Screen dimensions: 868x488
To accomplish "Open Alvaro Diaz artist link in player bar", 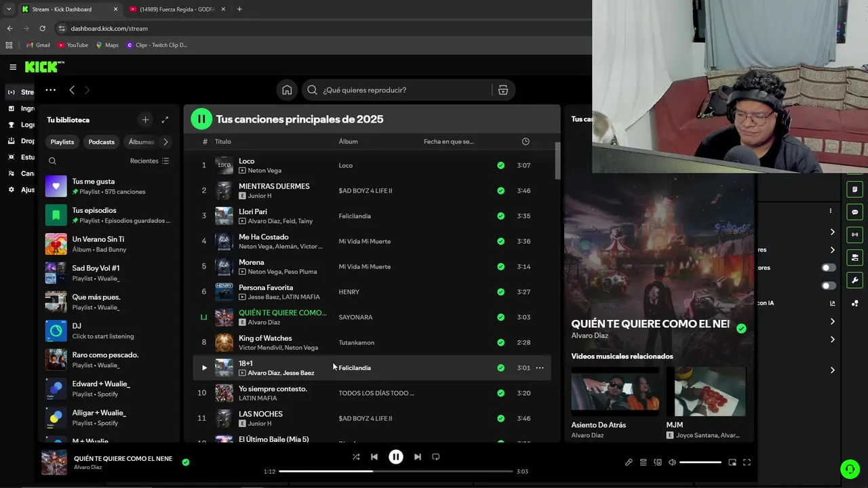I will [x=88, y=468].
